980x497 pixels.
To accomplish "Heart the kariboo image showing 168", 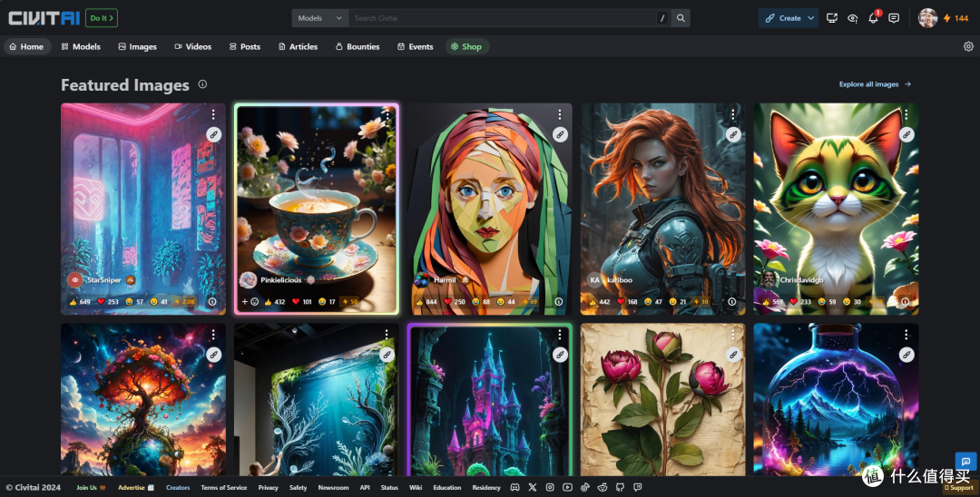I will (x=629, y=302).
